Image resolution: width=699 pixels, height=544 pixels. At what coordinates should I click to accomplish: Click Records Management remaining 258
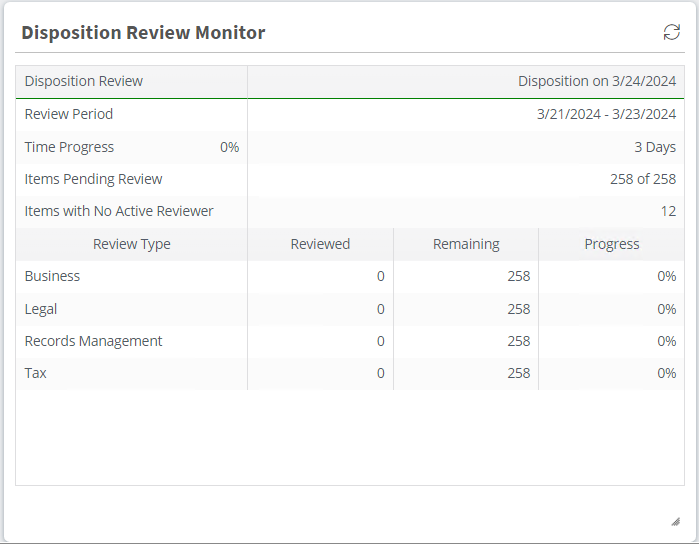[x=518, y=341]
